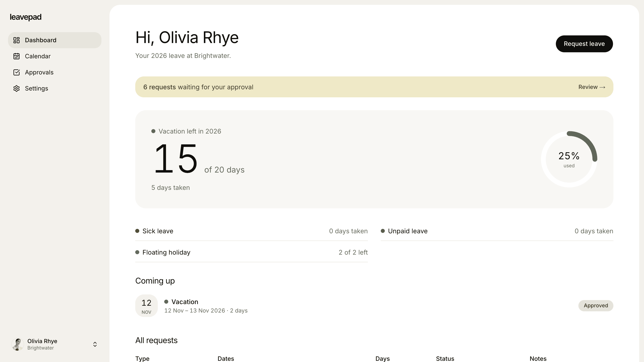Click Olivia Rhye's avatar photo
The image size is (644, 362).
point(18,344)
